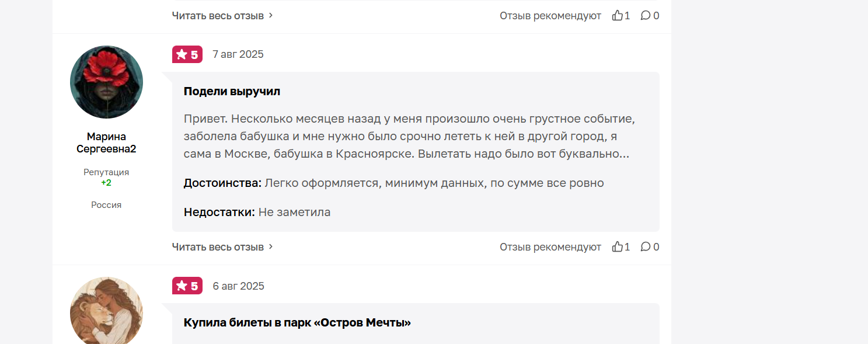Click the 'Недостатки: Не заметила' line

point(257,212)
